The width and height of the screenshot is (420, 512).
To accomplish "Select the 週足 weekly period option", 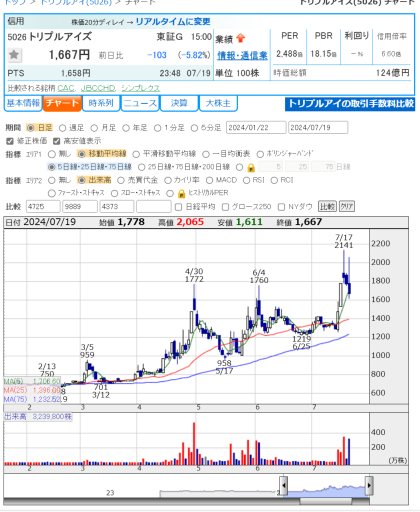I will click(x=63, y=128).
